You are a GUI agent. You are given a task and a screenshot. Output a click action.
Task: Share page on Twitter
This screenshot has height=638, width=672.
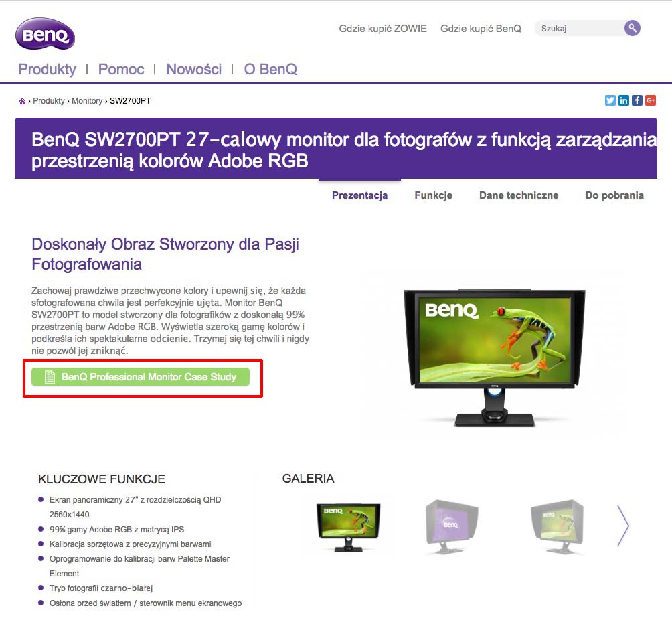click(x=610, y=100)
